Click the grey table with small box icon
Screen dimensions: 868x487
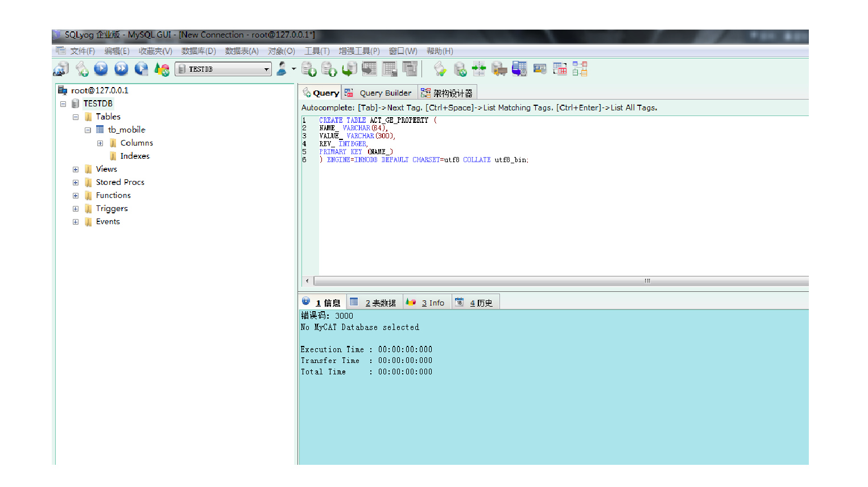tap(390, 69)
